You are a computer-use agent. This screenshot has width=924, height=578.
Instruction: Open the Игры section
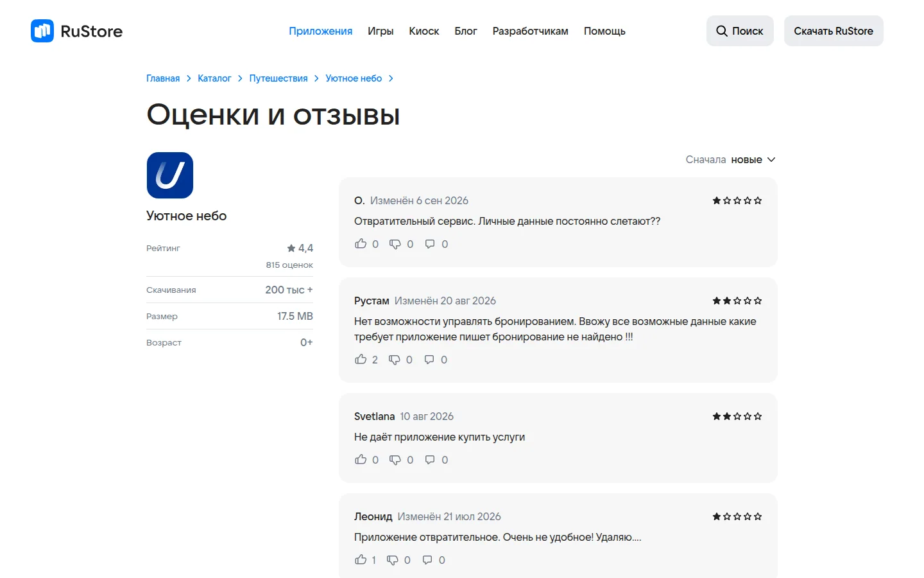[381, 31]
